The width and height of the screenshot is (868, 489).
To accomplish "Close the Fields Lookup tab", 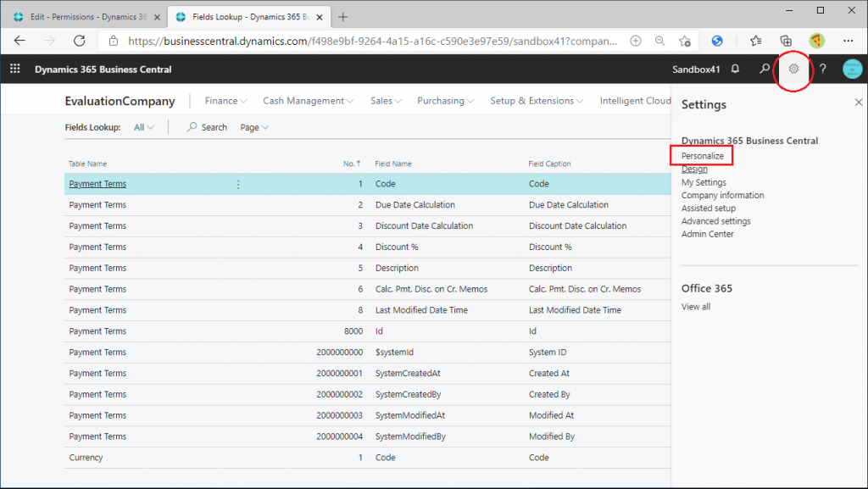I will (320, 17).
